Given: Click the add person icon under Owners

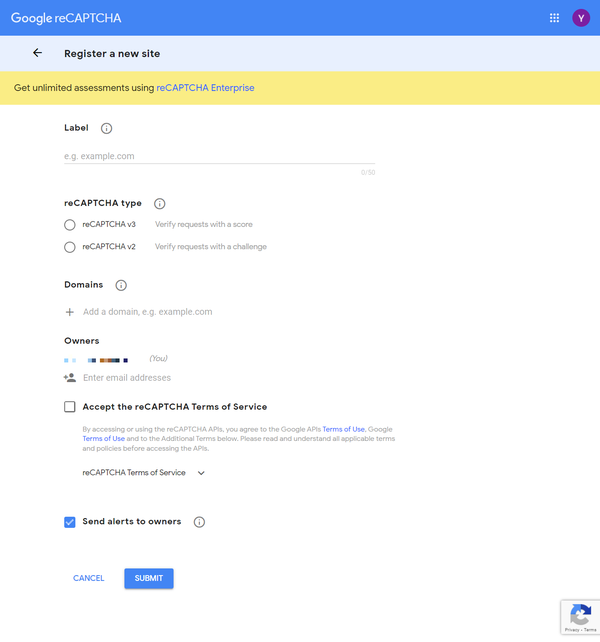Looking at the screenshot, I should click(x=70, y=378).
